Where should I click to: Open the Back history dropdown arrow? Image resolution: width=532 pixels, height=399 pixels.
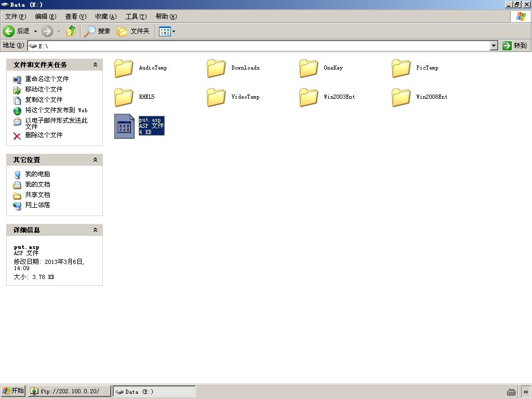35,31
